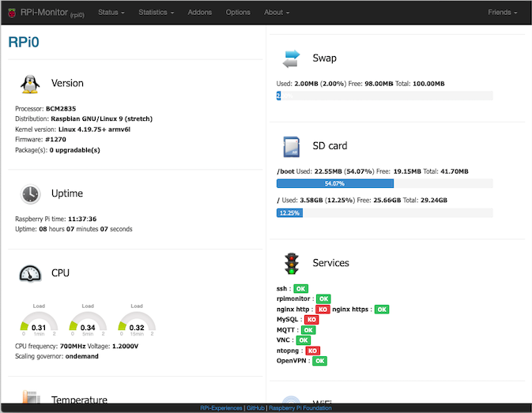Viewport: 532px width, 413px height.
Task: Click swap total '100.00MB' value
Action: (428, 84)
